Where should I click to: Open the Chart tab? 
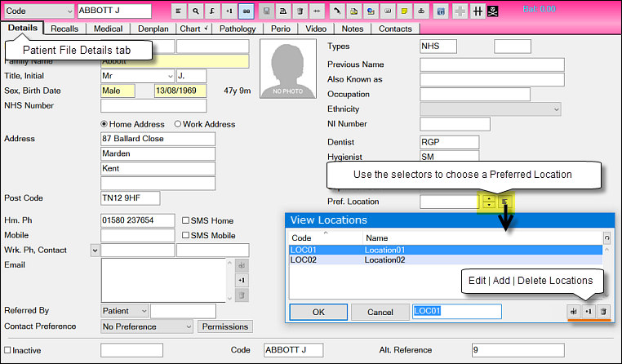[193, 29]
